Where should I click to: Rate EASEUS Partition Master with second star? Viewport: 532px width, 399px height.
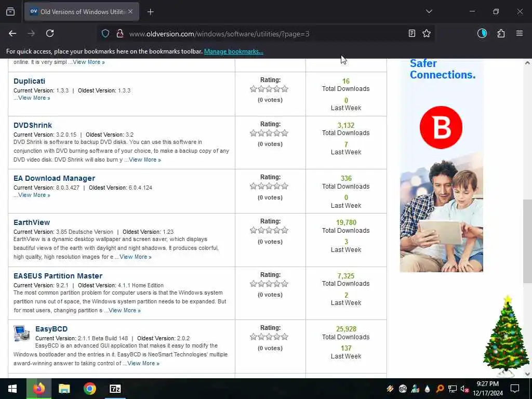coord(261,284)
